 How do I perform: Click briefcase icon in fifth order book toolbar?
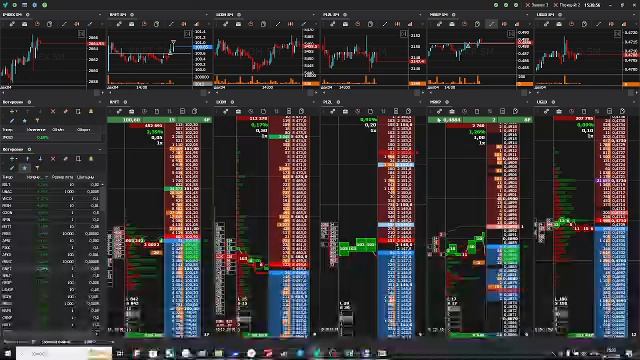(x=452, y=111)
